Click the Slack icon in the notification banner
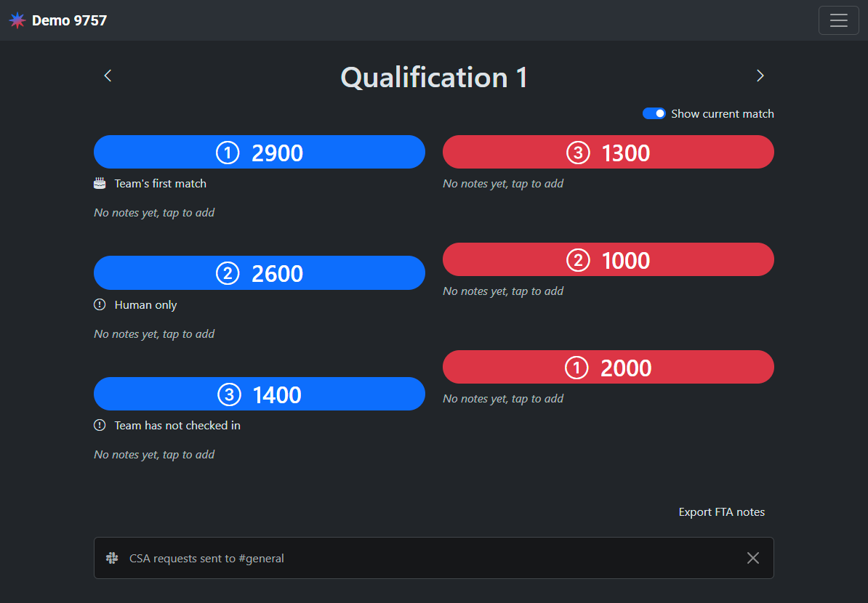Viewport: 868px width, 603px height. 112,558
